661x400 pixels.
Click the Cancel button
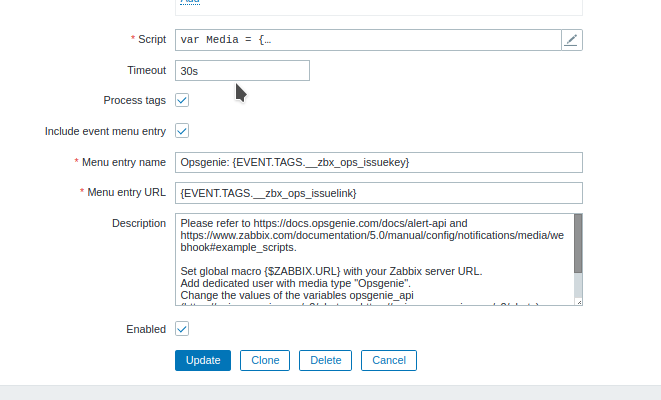pyautogui.click(x=389, y=360)
